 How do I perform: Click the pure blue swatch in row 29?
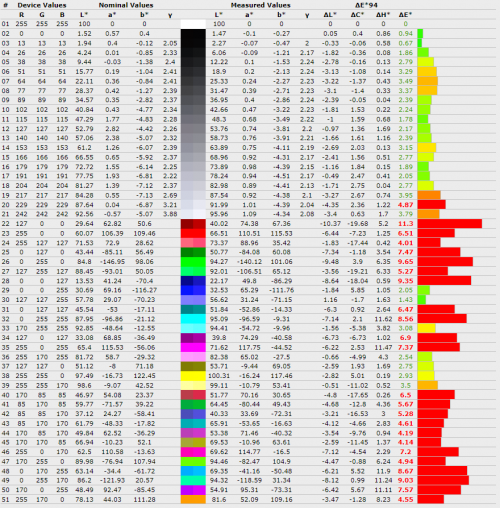pos(193,290)
